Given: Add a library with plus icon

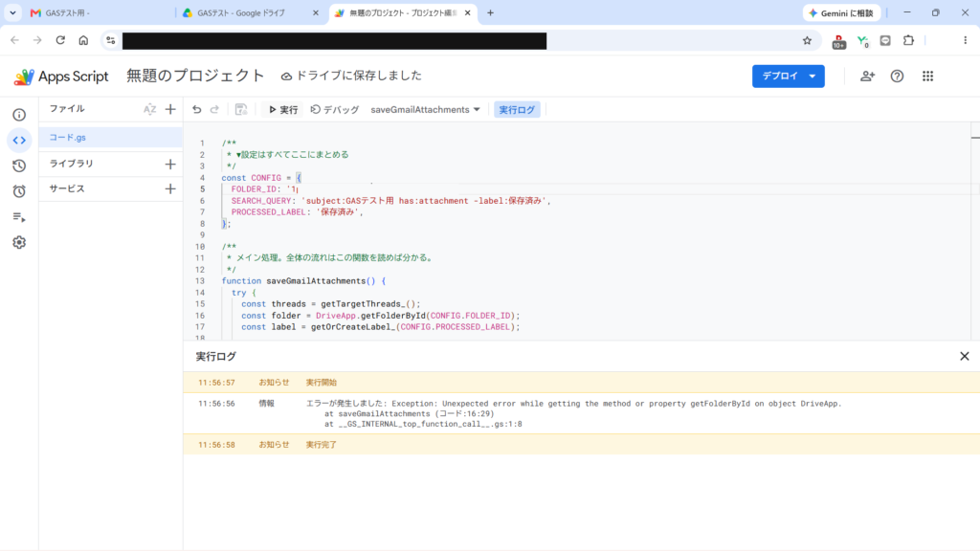Looking at the screenshot, I should (170, 165).
